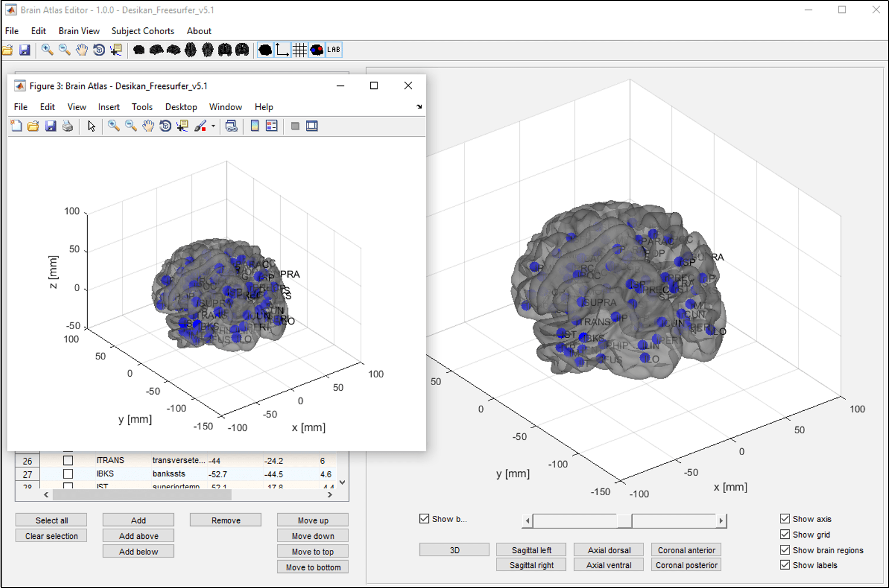
Task: Activate Data Cursor tool in Brain Atlas Editor toolbar
Action: (x=116, y=50)
